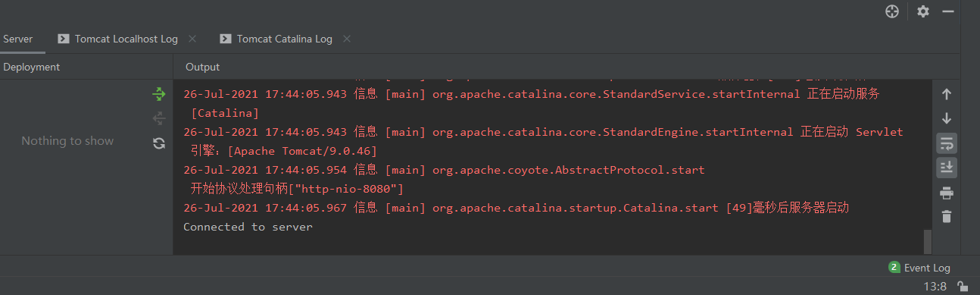Click the Output panel header

point(202,67)
